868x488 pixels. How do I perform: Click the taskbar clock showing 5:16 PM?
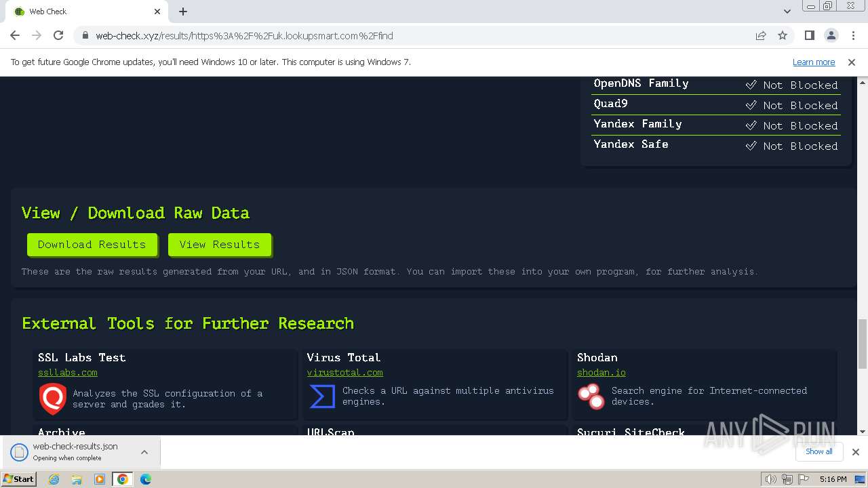[833, 479]
